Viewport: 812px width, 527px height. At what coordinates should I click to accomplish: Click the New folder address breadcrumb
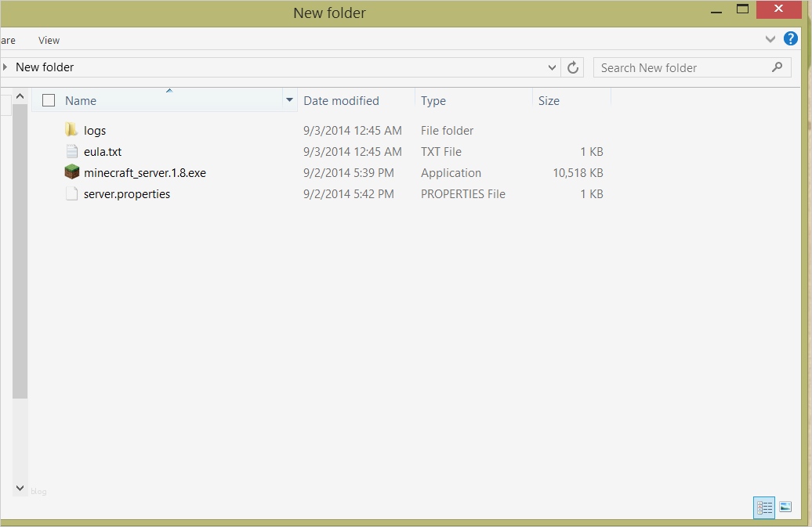(x=45, y=67)
